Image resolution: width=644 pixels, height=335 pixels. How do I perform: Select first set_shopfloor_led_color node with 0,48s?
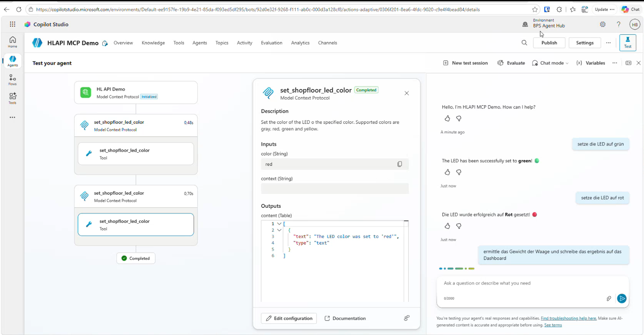[136, 125]
